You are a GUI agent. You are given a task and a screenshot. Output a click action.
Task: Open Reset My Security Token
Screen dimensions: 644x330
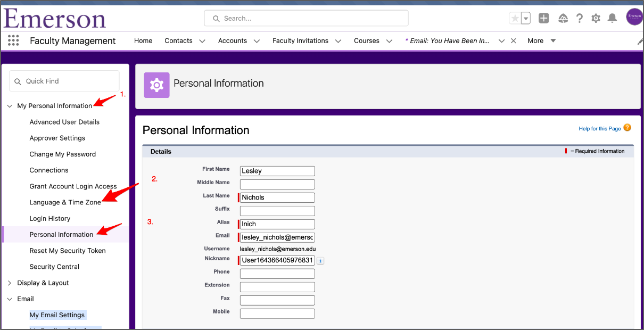click(x=68, y=251)
